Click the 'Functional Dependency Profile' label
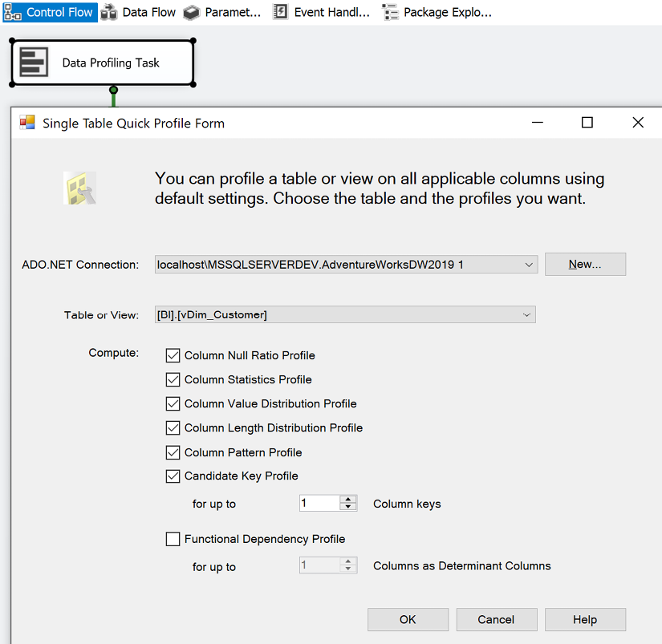 point(265,539)
